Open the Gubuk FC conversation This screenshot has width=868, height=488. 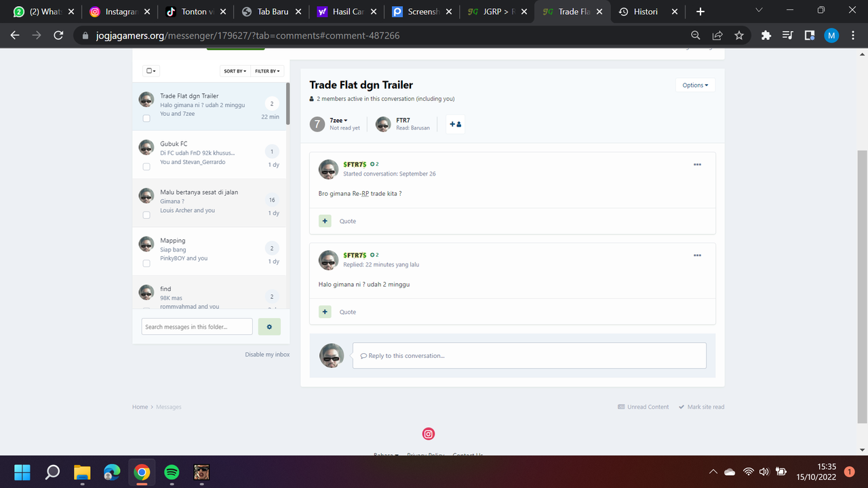(x=209, y=154)
